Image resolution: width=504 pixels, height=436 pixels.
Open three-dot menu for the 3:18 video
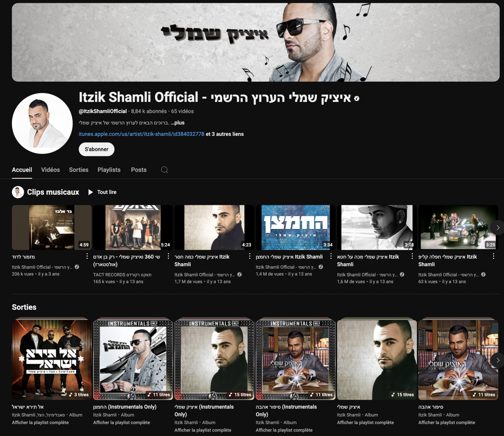(x=412, y=256)
